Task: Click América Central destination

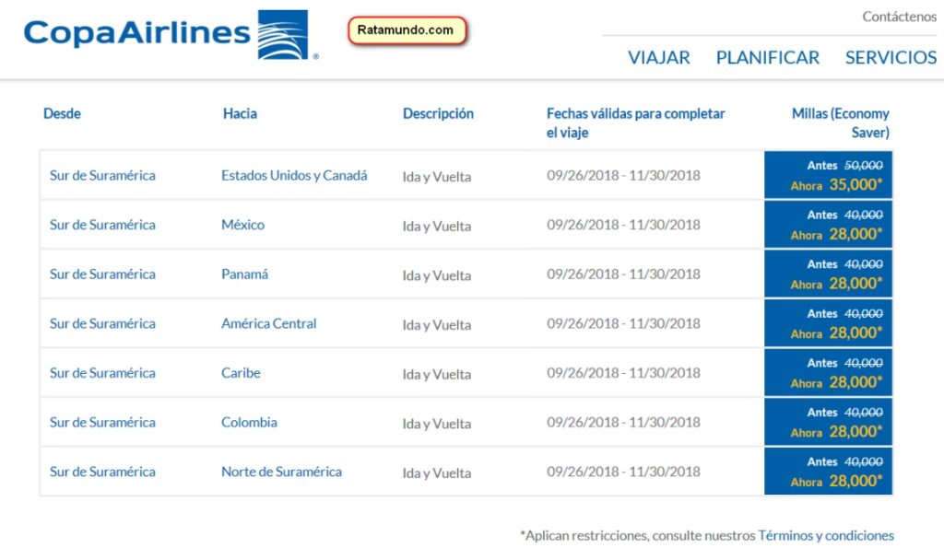Action: [x=268, y=323]
